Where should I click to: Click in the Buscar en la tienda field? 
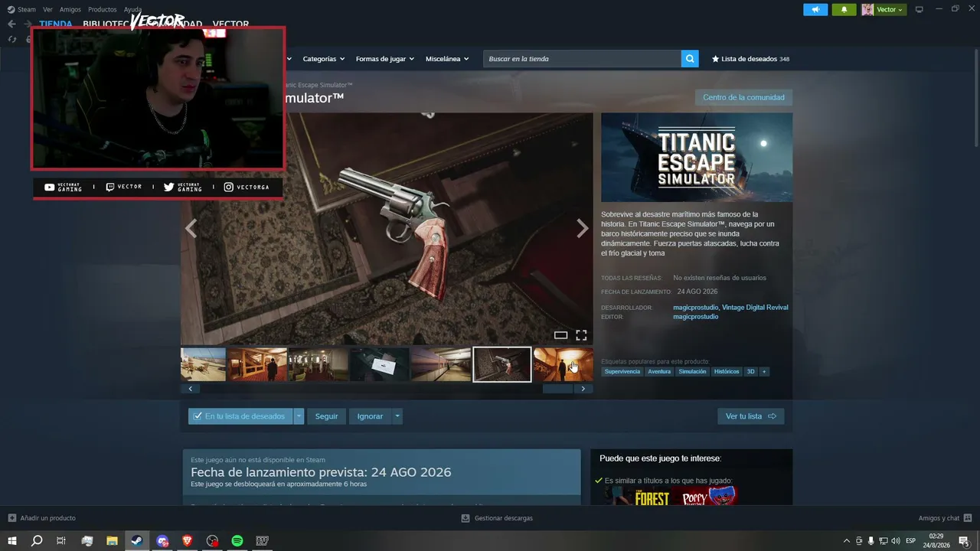pos(582,59)
